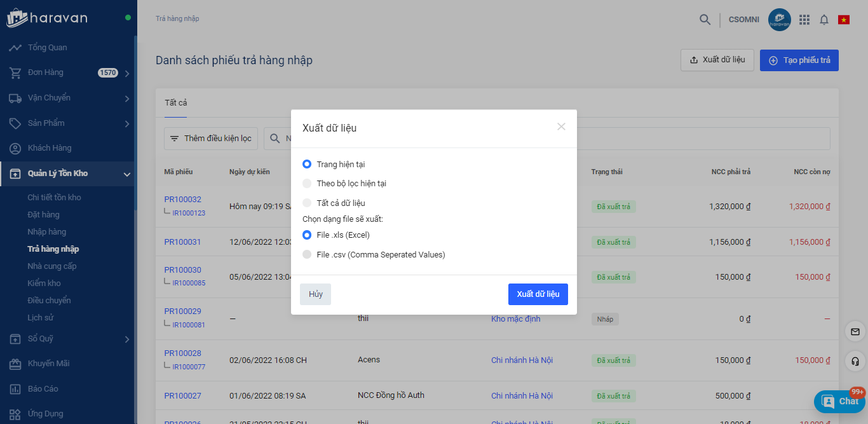The width and height of the screenshot is (868, 424).
Task: Click the headset support icon
Action: 855,361
